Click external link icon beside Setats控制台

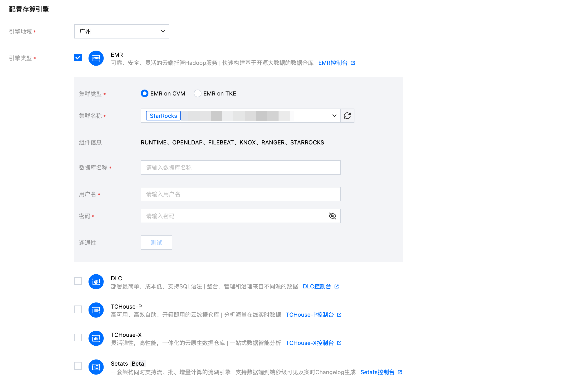(x=400, y=372)
